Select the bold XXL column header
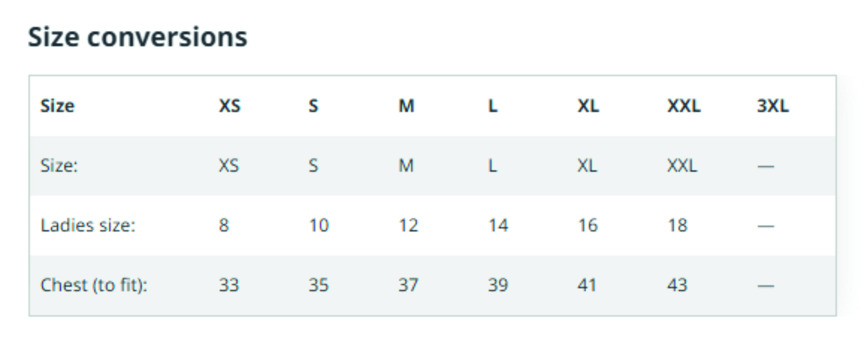 click(684, 106)
